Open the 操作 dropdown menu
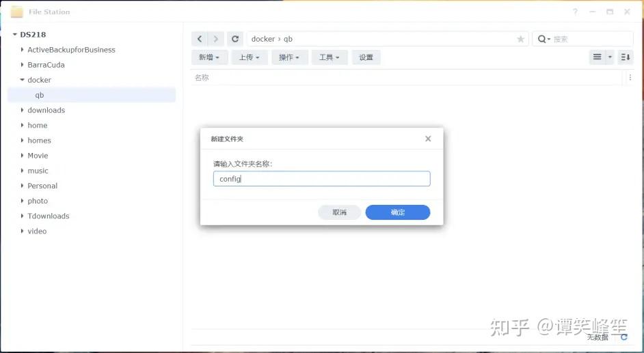The image size is (644, 353). point(289,57)
